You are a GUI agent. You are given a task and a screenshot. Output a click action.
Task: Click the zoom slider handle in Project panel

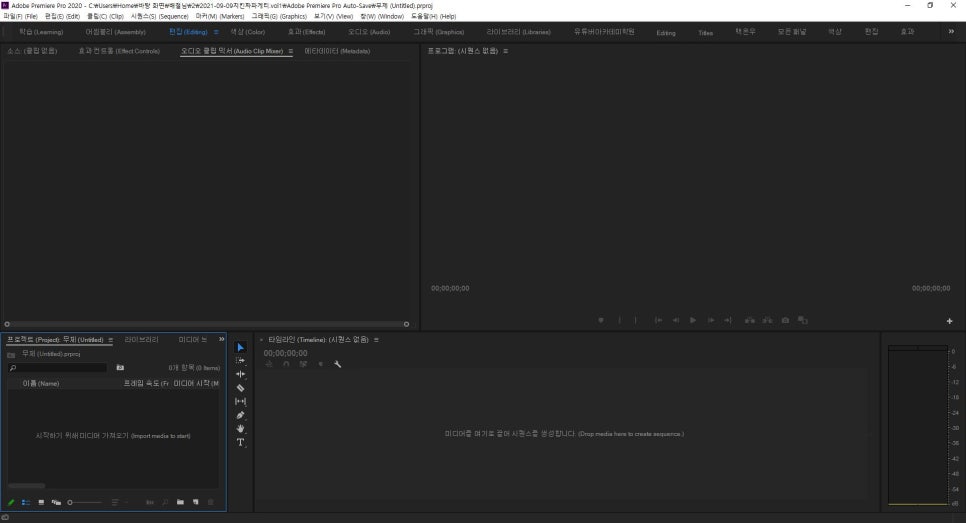pos(70,503)
